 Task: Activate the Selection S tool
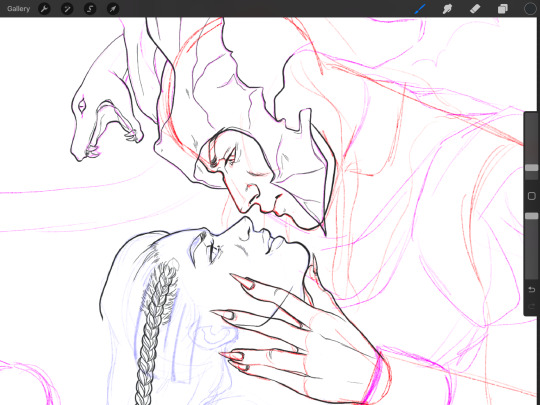[90, 9]
